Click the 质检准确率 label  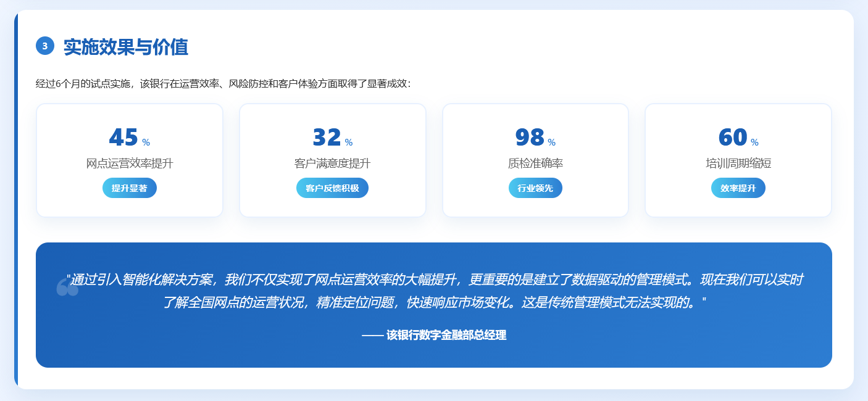click(535, 163)
